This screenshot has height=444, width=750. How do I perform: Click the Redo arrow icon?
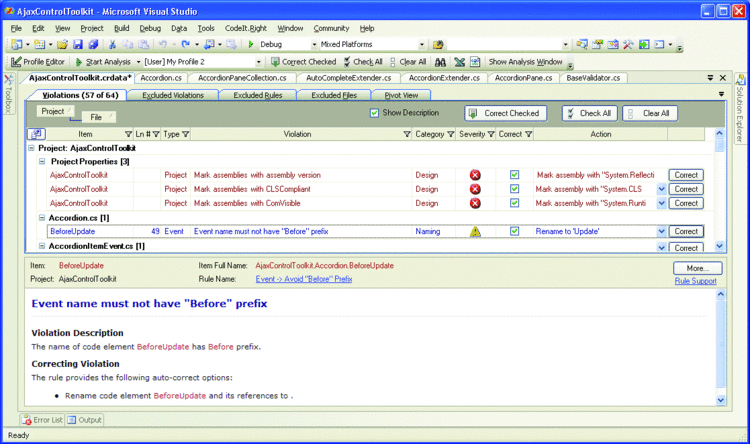pos(186,44)
